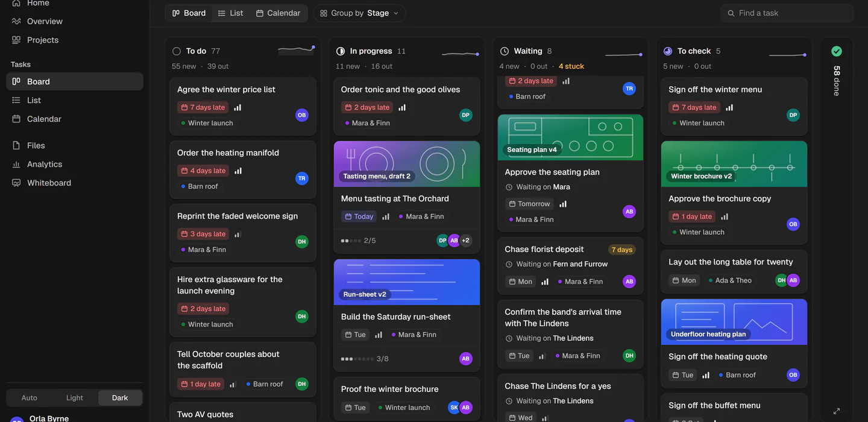Switch to the Board view tab

[189, 13]
